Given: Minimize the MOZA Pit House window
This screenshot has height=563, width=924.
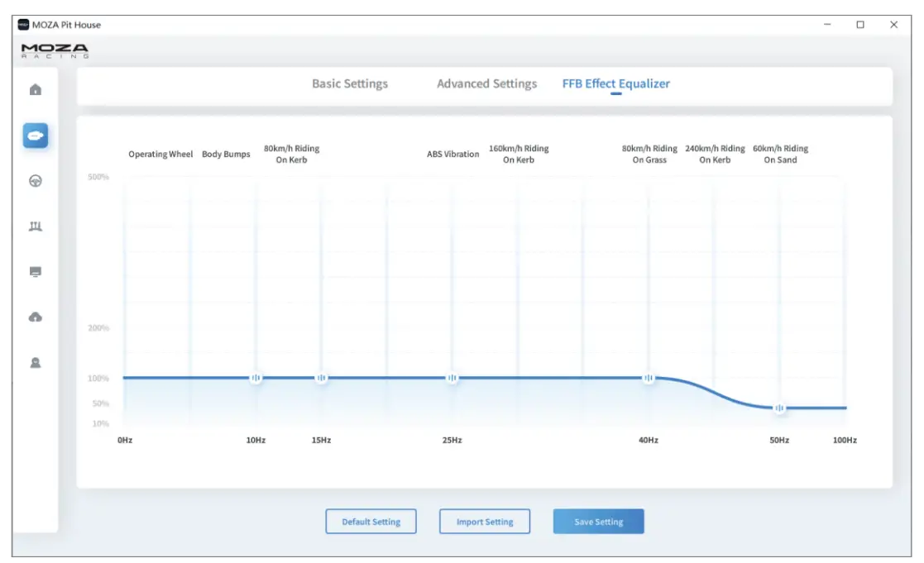Looking at the screenshot, I should 827,25.
